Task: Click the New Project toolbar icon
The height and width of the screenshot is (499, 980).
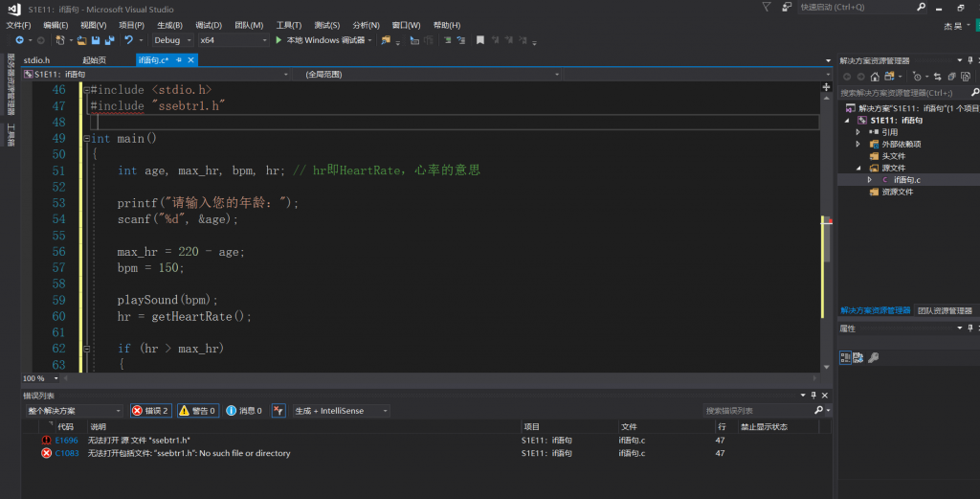Action: pyautogui.click(x=60, y=40)
